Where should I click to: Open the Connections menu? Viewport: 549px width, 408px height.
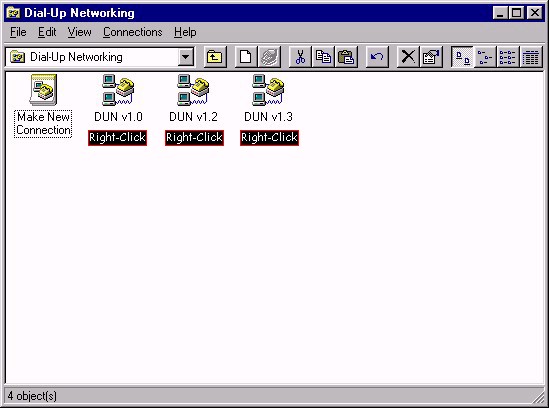coord(133,32)
